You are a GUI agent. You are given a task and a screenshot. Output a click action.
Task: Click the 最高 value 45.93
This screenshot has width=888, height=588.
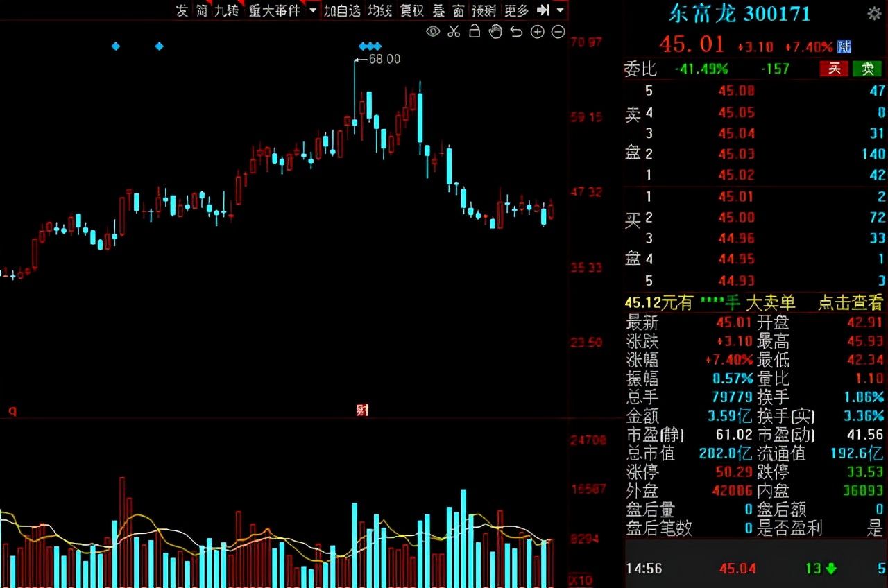(x=866, y=341)
